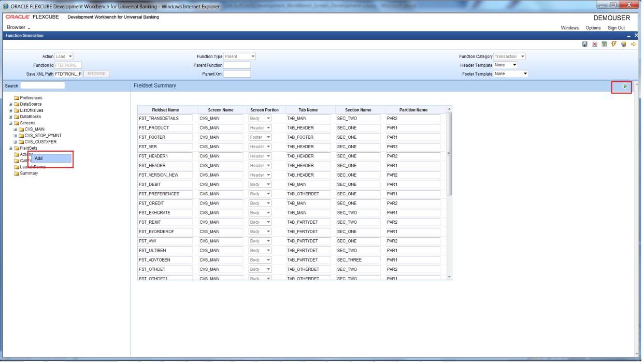Click the FST_EXHGRATE fieldset name cell
The height and width of the screenshot is (362, 644).
coord(165,212)
